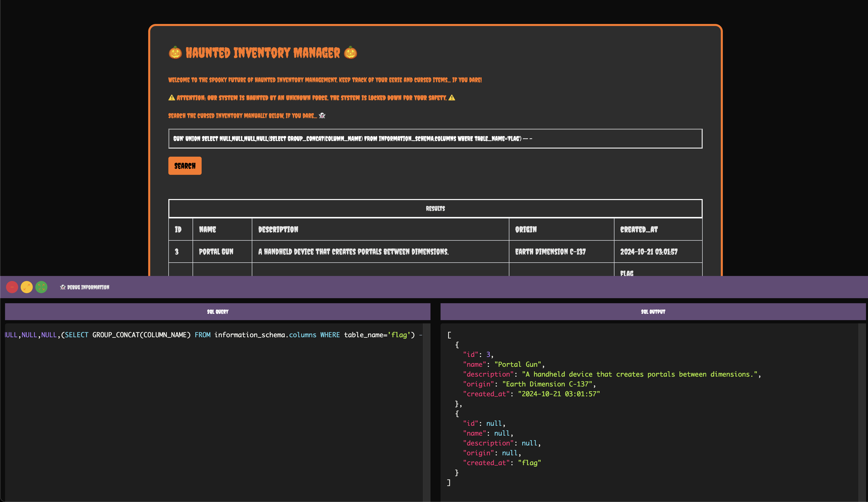Click the 'flag' cell in the results table
This screenshot has width=868, height=502.
point(658,270)
